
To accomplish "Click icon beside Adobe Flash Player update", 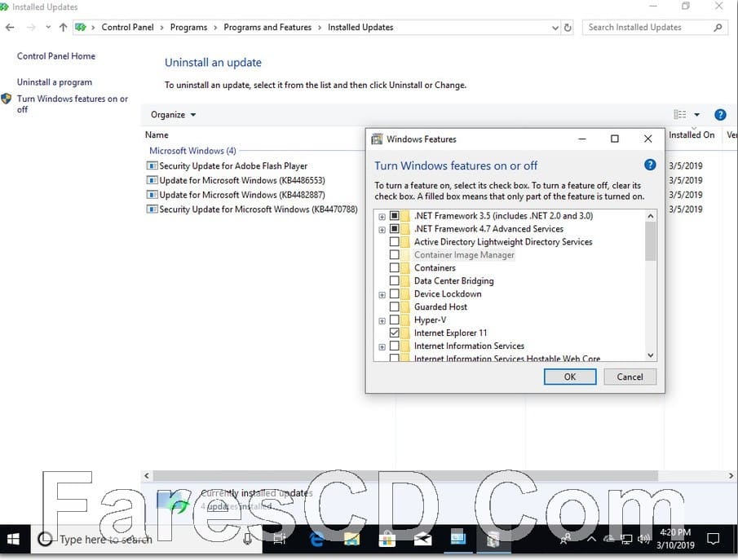I will click(x=152, y=165).
